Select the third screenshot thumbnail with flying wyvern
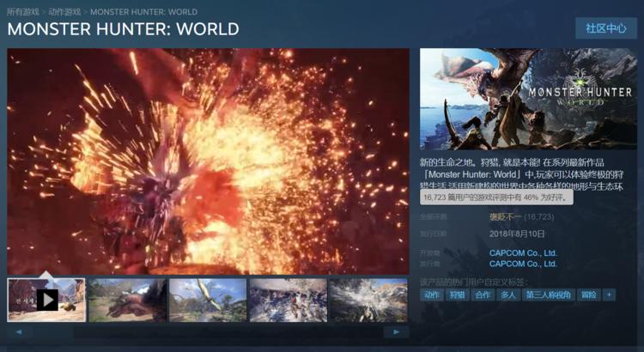 point(208,300)
